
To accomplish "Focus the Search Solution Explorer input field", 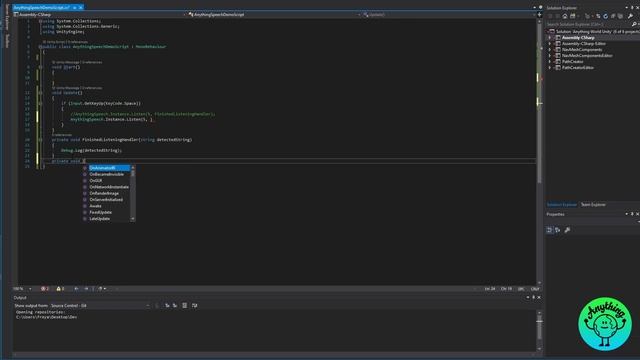I will pyautogui.click(x=588, y=24).
